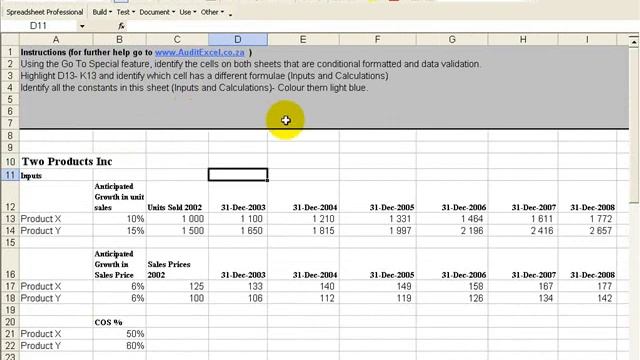Open the Spreadsheet Professional menu
This screenshot has width=640, height=360.
click(x=44, y=12)
